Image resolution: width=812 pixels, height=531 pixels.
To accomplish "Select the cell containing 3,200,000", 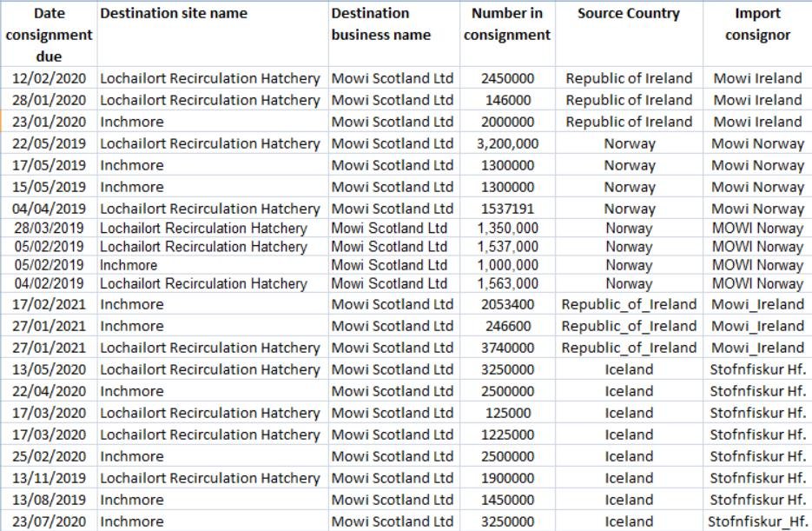I will tap(507, 143).
